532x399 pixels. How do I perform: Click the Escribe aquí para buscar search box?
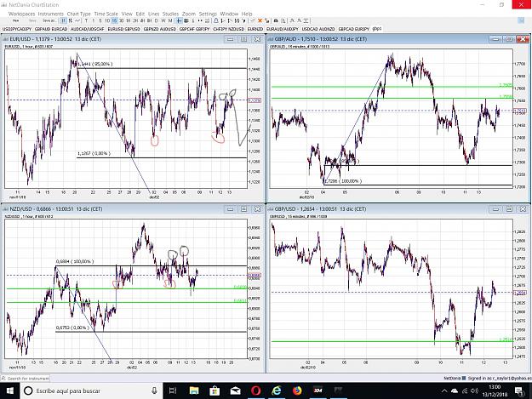pos(92,390)
